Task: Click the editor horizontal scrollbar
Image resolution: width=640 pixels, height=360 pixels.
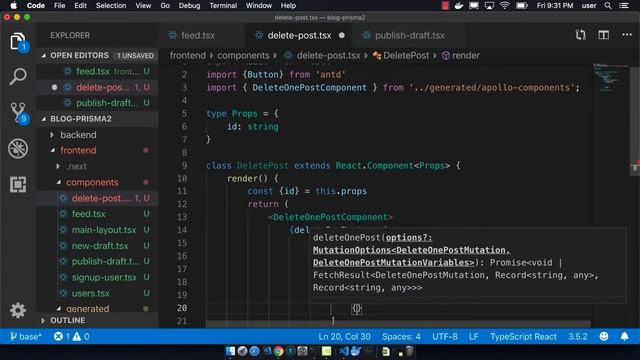Action: 398,324
